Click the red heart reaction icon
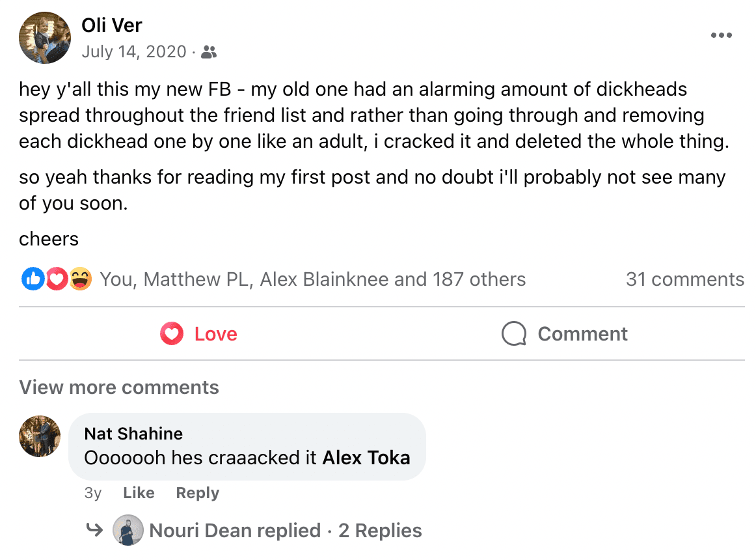The height and width of the screenshot is (560, 756). (57, 279)
